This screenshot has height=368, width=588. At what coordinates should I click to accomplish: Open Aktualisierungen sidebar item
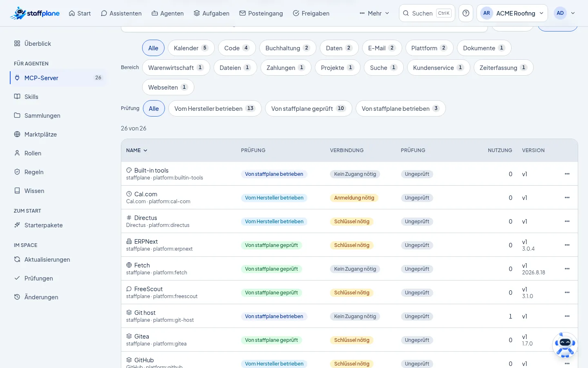pos(57,259)
